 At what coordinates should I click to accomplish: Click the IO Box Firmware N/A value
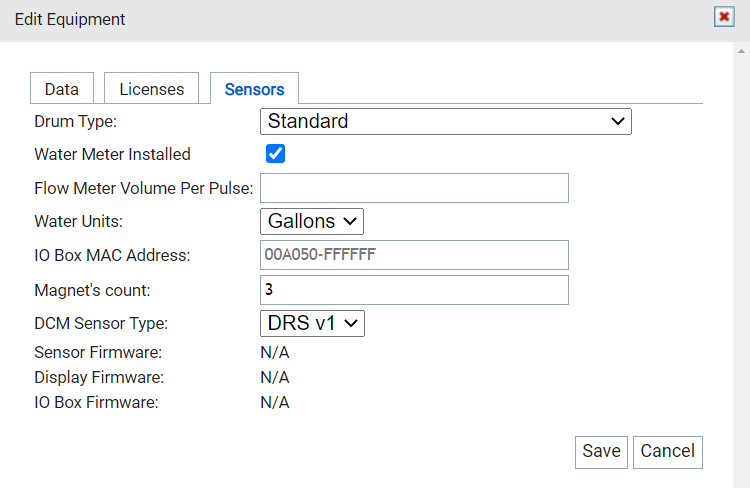click(275, 402)
